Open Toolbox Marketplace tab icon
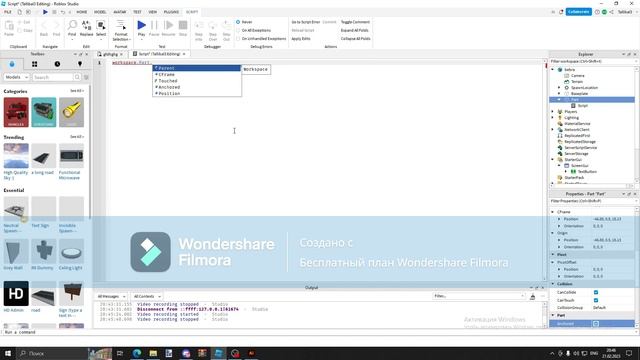This screenshot has width=640, height=360. (x=12, y=64)
